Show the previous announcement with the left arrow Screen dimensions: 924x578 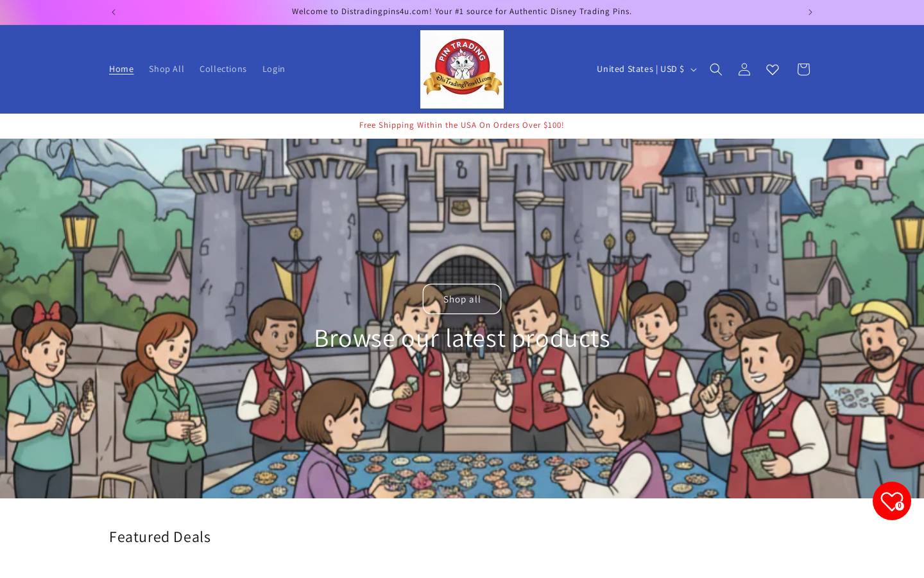click(x=114, y=12)
